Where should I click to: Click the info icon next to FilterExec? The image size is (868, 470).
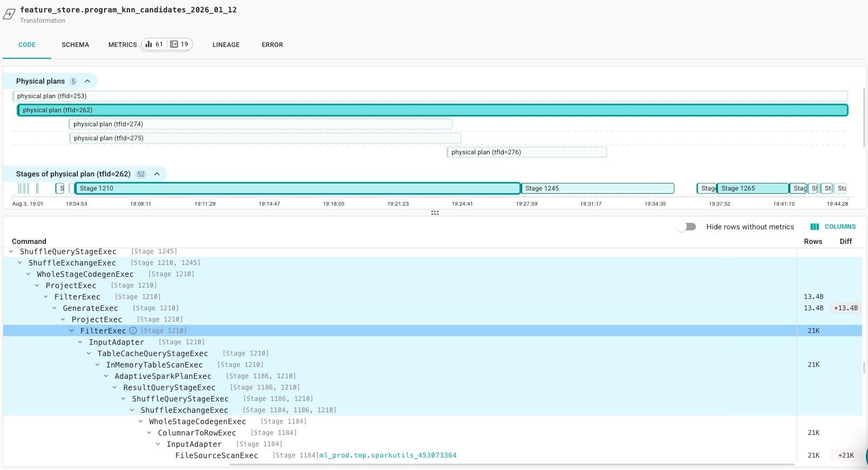click(133, 331)
